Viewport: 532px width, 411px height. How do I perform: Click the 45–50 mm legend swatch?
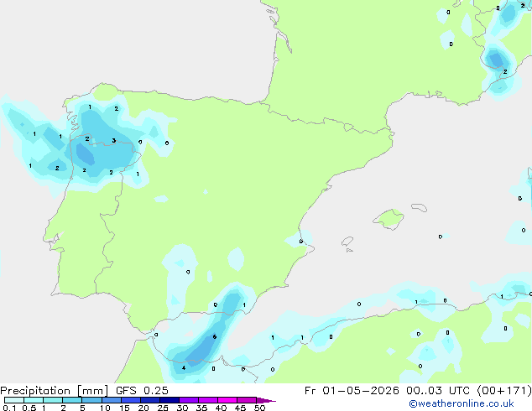point(247,400)
